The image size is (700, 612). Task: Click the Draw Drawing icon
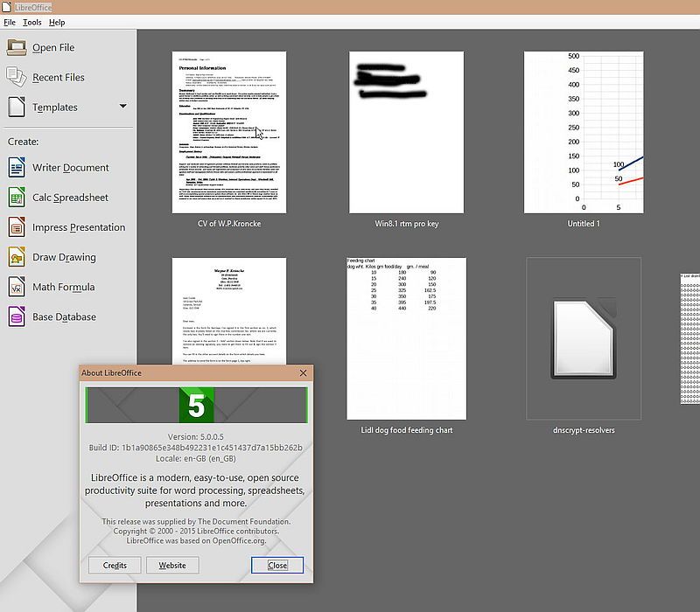pyautogui.click(x=17, y=257)
